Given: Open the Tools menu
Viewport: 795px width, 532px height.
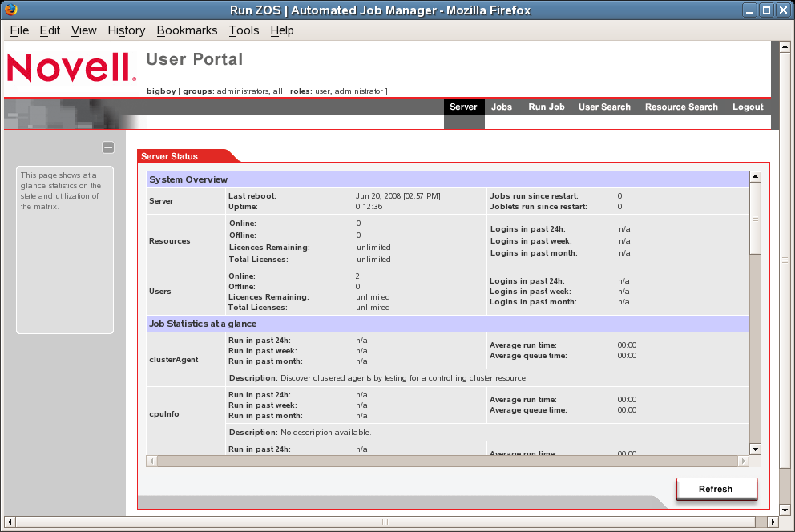Looking at the screenshot, I should click(244, 30).
